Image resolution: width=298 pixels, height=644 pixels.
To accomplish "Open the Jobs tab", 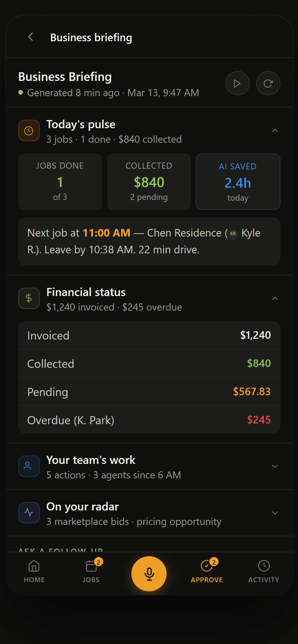I will (91, 571).
